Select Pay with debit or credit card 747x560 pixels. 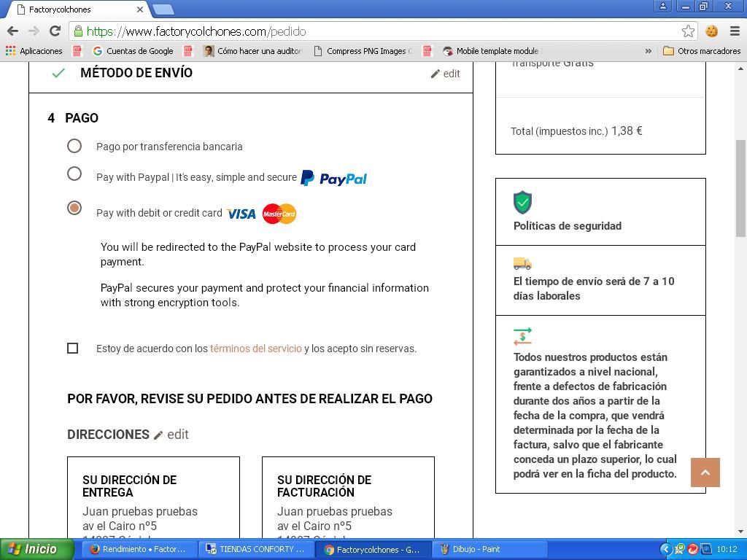pos(74,208)
